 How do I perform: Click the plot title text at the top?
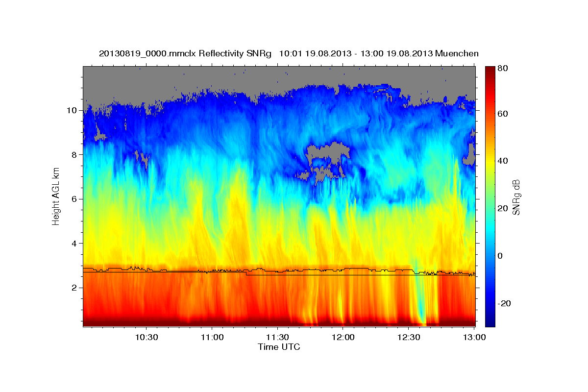(289, 53)
